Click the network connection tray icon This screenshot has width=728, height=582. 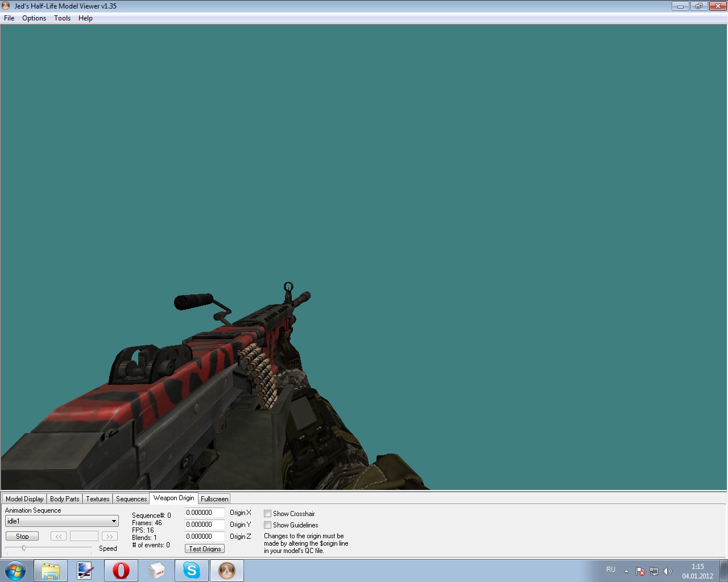pyautogui.click(x=654, y=571)
